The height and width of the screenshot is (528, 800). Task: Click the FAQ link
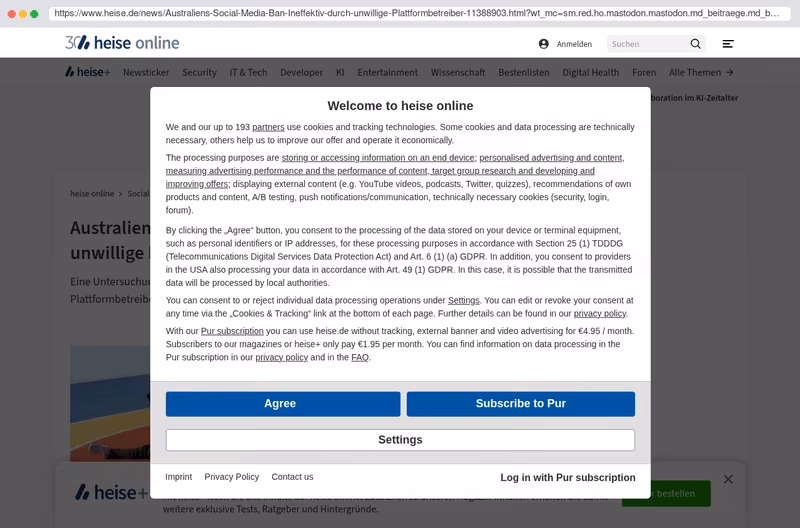[360, 357]
